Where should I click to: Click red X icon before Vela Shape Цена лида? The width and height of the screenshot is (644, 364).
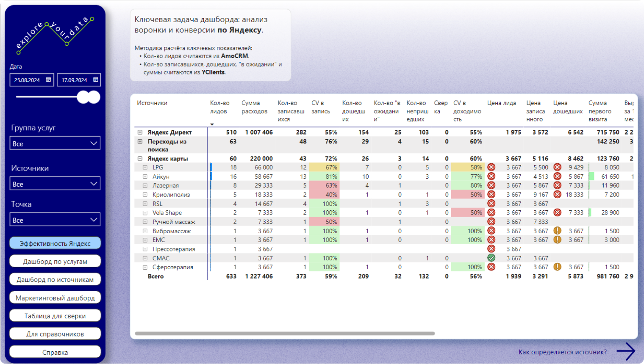tap(491, 212)
